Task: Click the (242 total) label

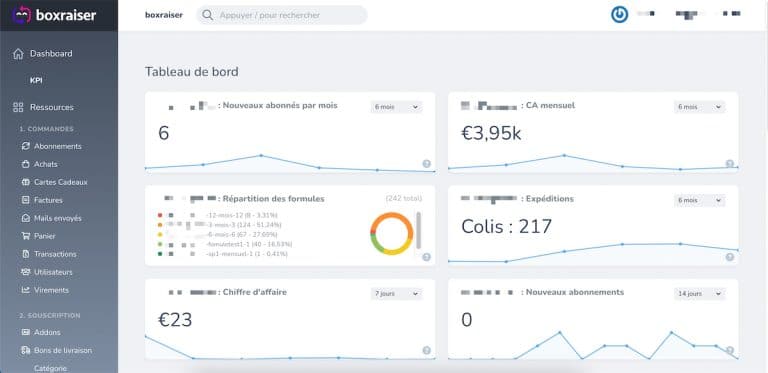Action: point(404,199)
